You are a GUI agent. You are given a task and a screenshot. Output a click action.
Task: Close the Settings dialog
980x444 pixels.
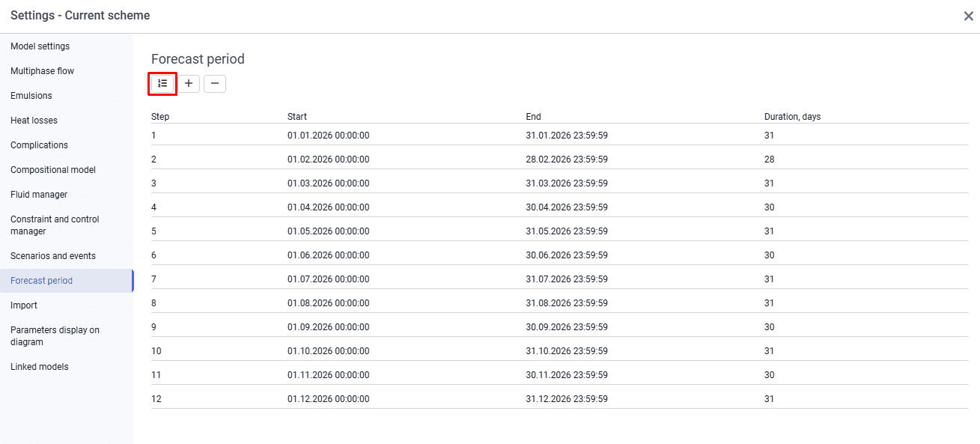(x=968, y=16)
